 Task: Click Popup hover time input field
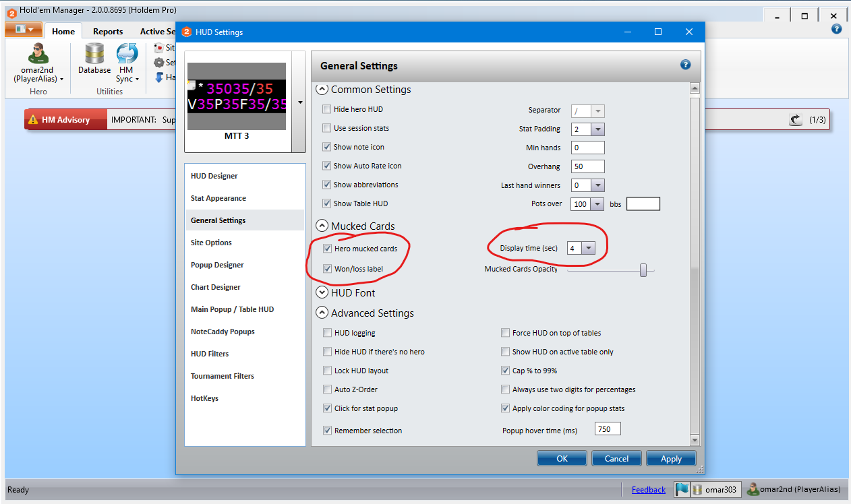point(608,429)
